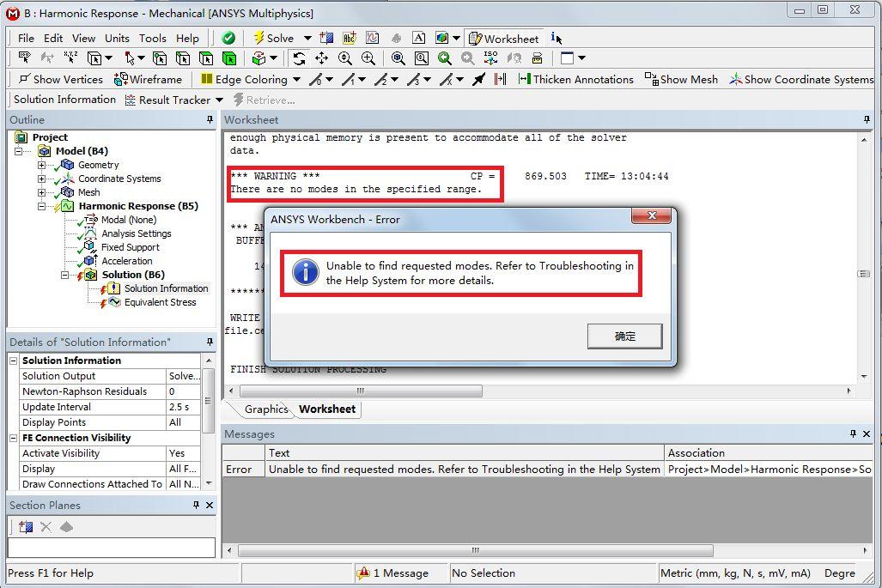Viewport: 882px width, 588px height.
Task: Pin the Details of Solution Information panel
Action: (x=210, y=342)
